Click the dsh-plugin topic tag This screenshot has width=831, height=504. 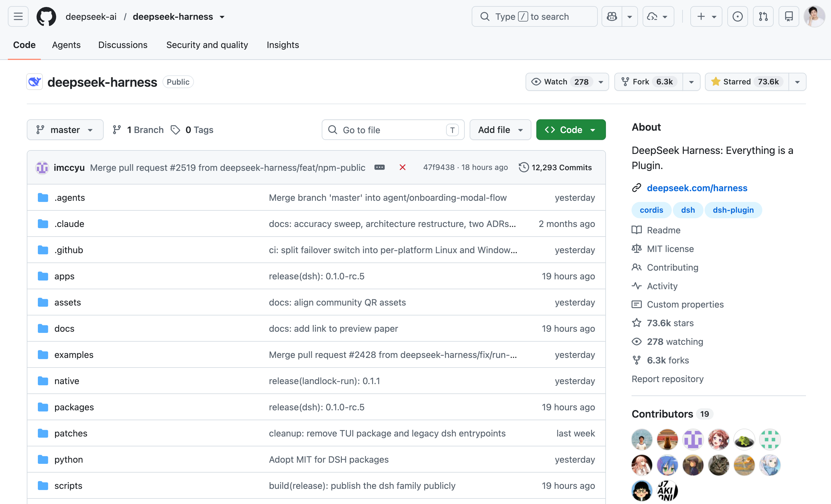[x=733, y=210]
